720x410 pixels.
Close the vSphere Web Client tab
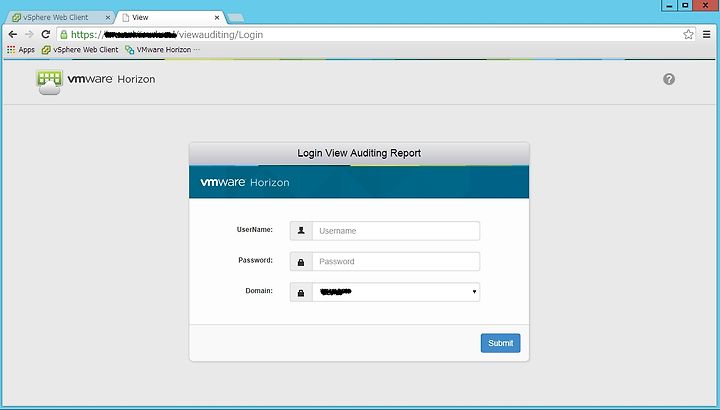pos(108,17)
